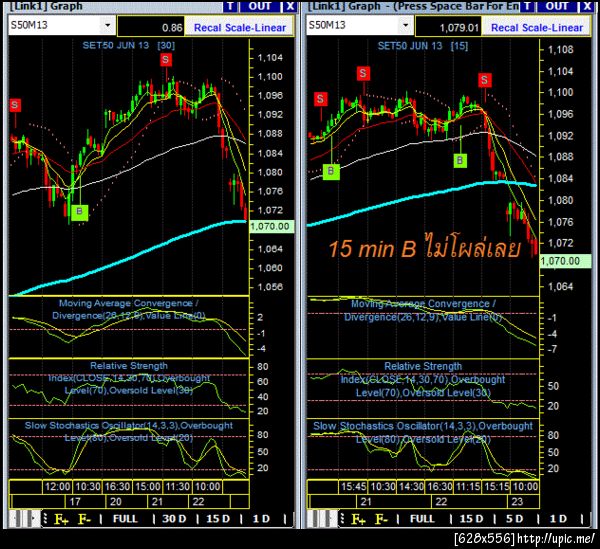Click the 1,079.01 value box in right graph
The image size is (600, 549).
point(448,27)
